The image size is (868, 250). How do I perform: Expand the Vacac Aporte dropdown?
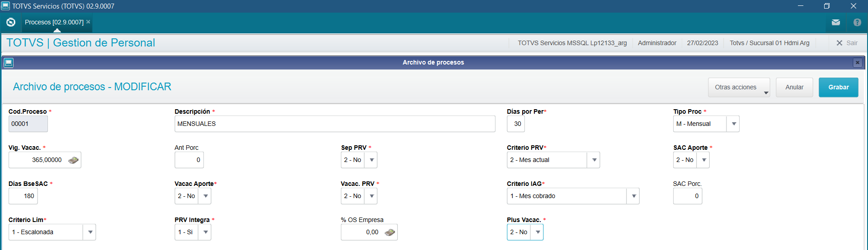pyautogui.click(x=205, y=196)
